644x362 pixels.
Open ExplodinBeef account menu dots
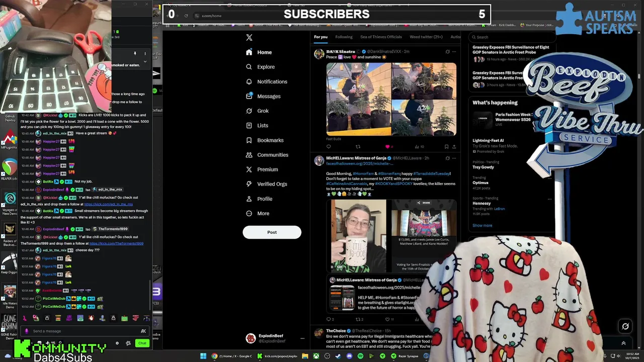[302, 338]
